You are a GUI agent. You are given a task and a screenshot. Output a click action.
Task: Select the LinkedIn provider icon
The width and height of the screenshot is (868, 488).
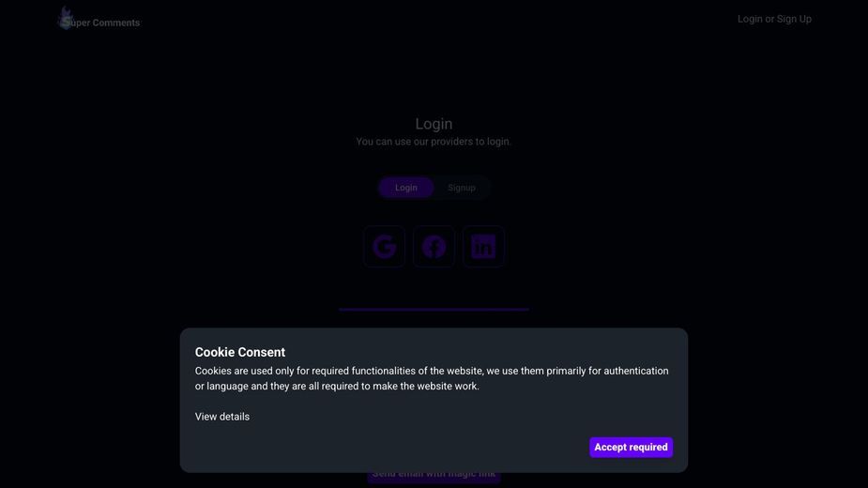click(483, 247)
